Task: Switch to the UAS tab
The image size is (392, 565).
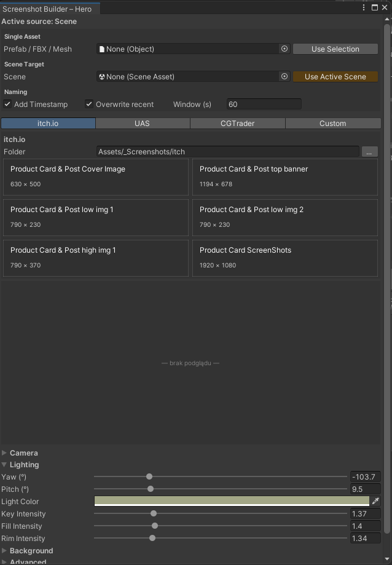Action: 143,124
